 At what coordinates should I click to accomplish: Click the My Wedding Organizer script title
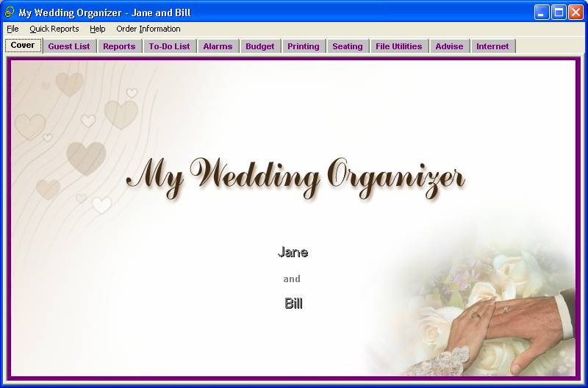pos(296,178)
